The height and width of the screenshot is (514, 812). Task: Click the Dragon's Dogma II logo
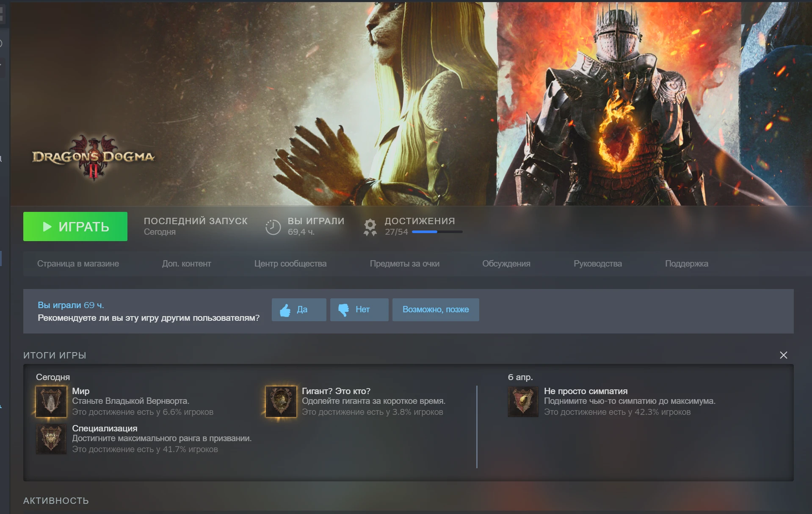[94, 158]
